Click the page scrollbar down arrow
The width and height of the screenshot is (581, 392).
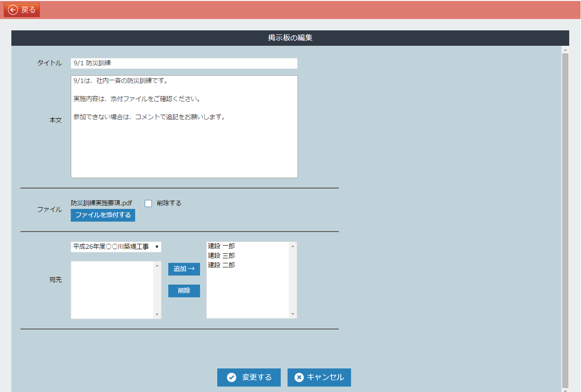[565, 390]
